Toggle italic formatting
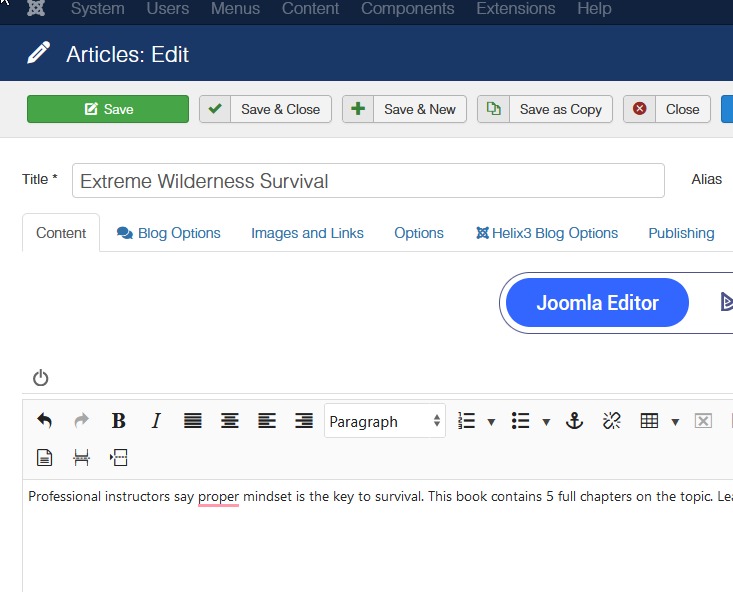 coord(155,421)
